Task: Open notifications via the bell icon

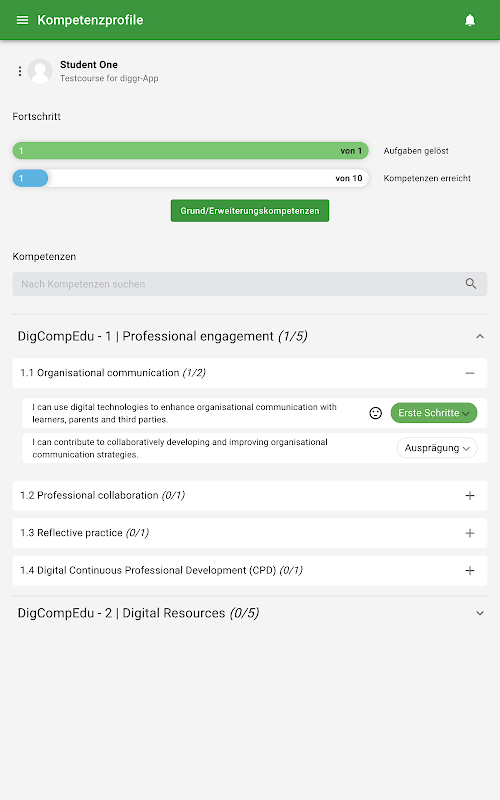Action: point(470,20)
